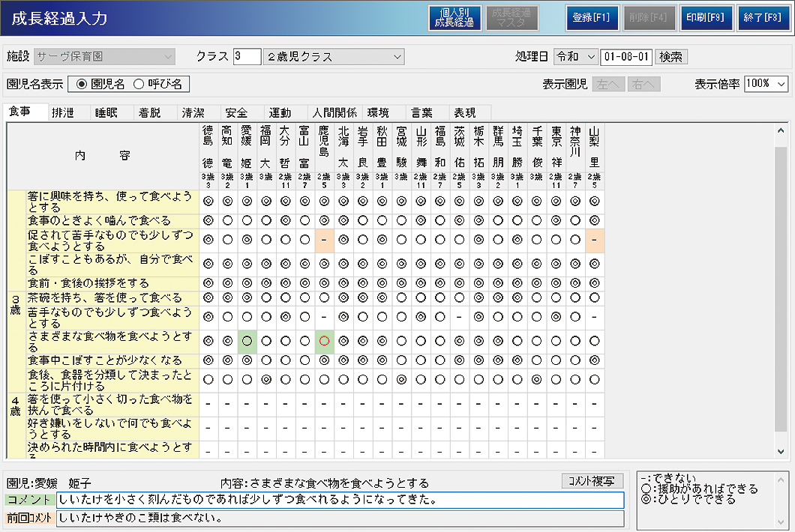Click the 終了[F8] exit button

[x=763, y=18]
